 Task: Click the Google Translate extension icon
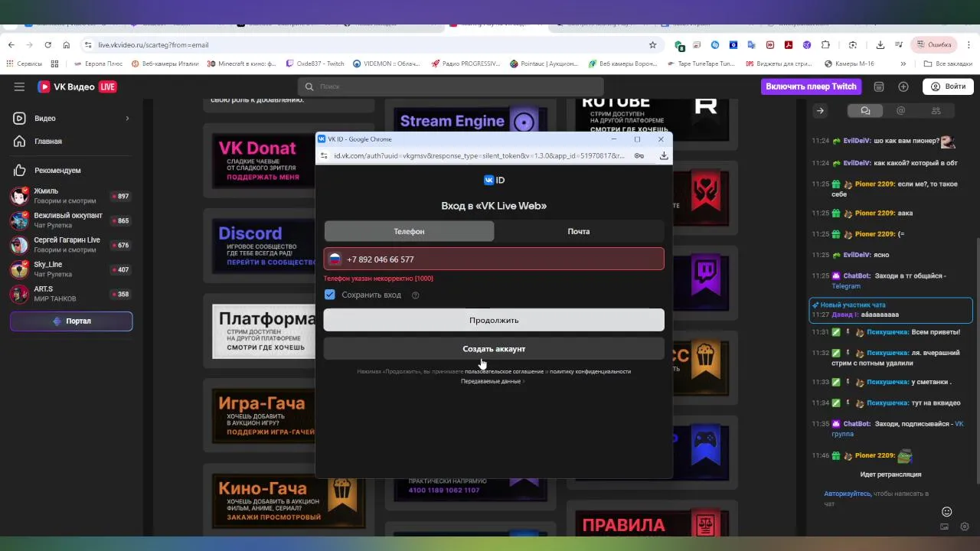[x=752, y=45]
